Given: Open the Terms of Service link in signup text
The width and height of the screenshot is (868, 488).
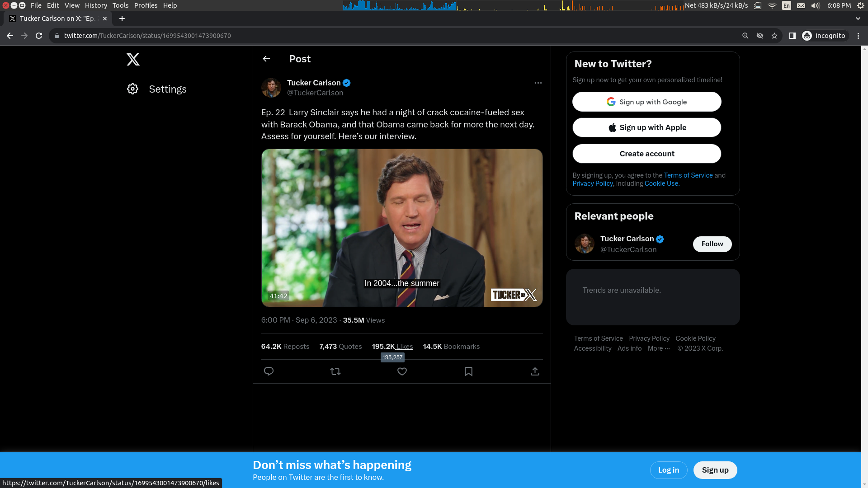Looking at the screenshot, I should tap(688, 175).
